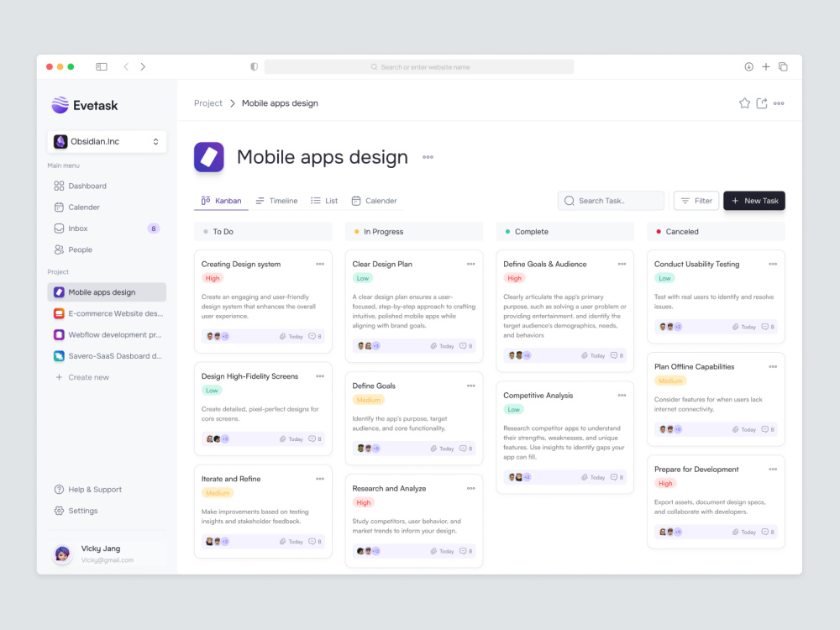Image resolution: width=840 pixels, height=630 pixels.
Task: Click assignee avatars on Prepare for Development
Action: 670,532
